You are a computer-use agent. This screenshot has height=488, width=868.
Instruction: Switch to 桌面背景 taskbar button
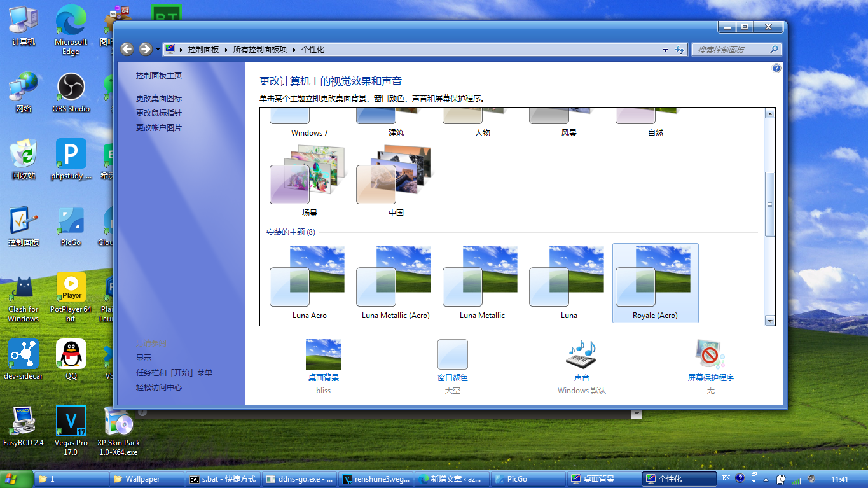604,479
